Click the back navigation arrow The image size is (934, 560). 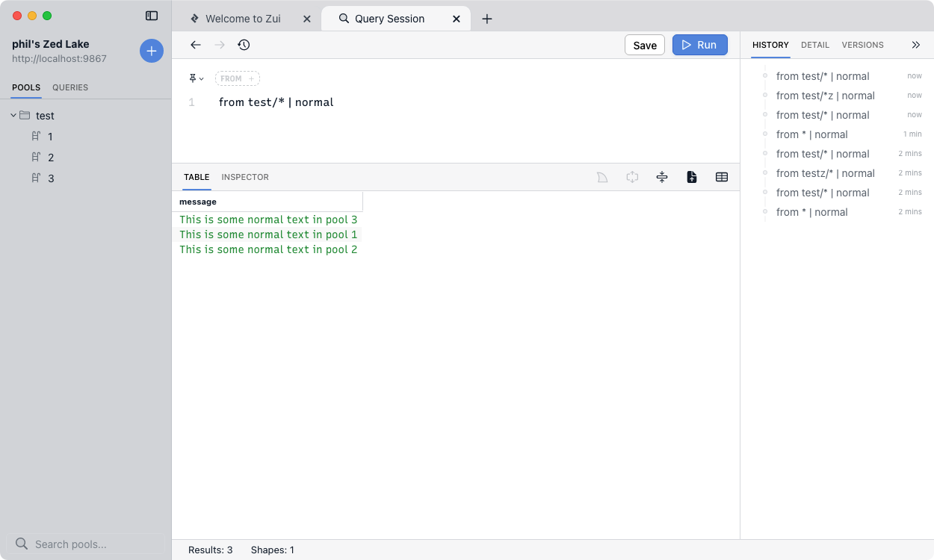196,45
